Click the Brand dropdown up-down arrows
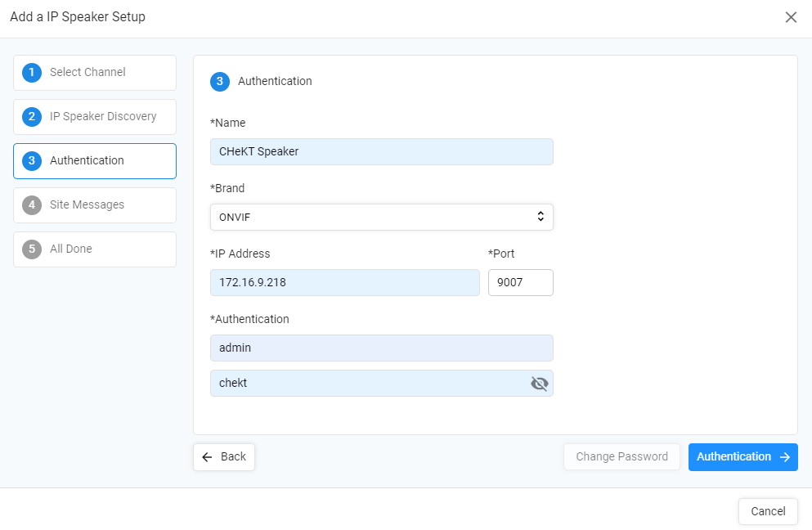The image size is (812, 530). pos(541,217)
